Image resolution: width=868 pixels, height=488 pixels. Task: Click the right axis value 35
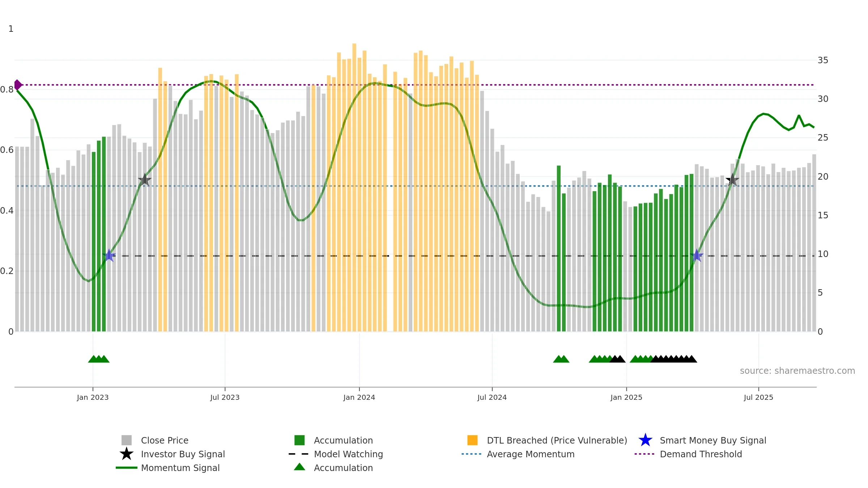point(823,60)
